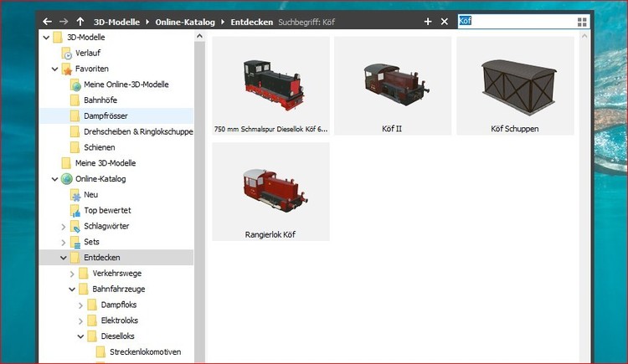Open Meine Online-3D-Modelle folder
628x364 pixels.
coord(126,85)
